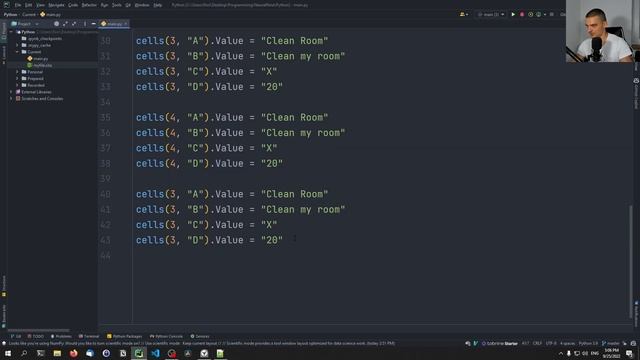Image resolution: width=640 pixels, height=360 pixels.
Task: Open the Help menu
Action: [158, 5]
